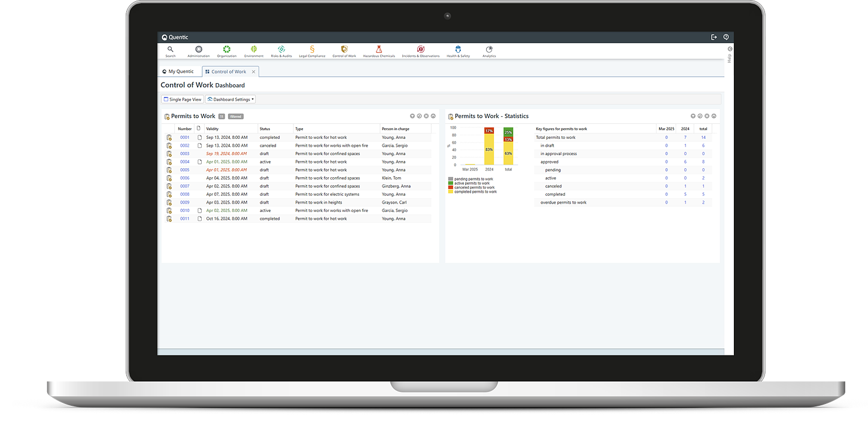
Task: Open the Legal Compliance module
Action: pyautogui.click(x=312, y=51)
